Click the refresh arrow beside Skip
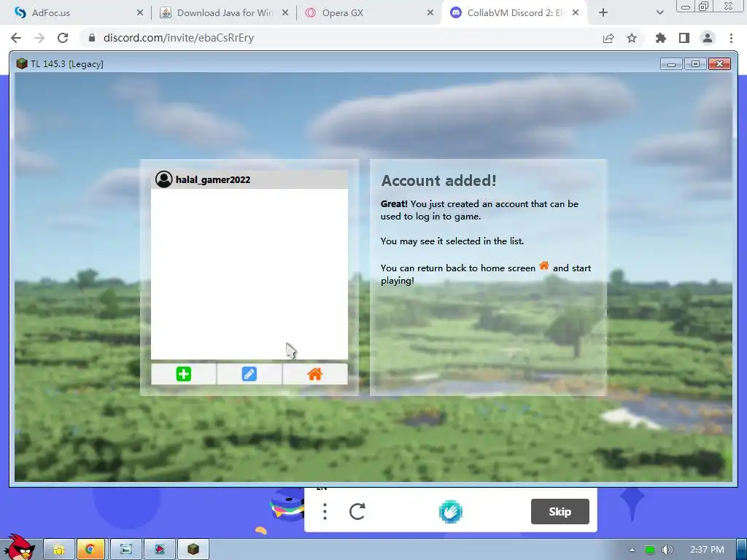 pyautogui.click(x=357, y=512)
